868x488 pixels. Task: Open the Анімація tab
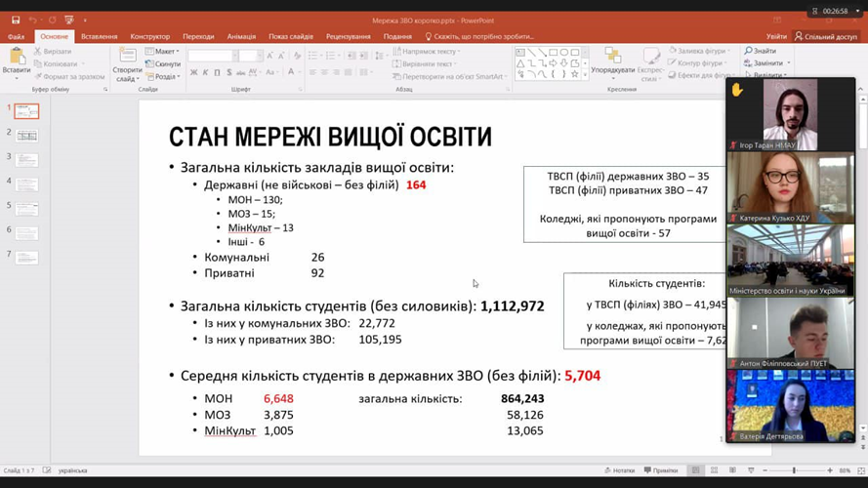pyautogui.click(x=241, y=36)
